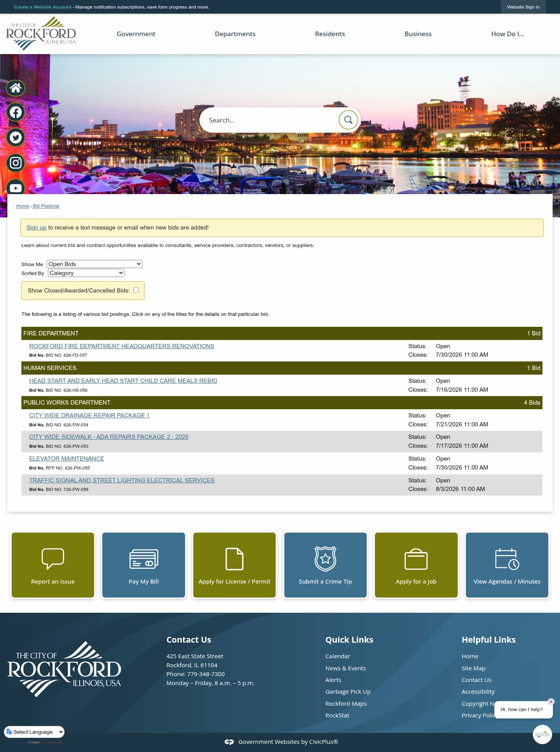Click the Accessibility helpful link
Image resolution: width=560 pixels, height=752 pixels.
coord(478,692)
